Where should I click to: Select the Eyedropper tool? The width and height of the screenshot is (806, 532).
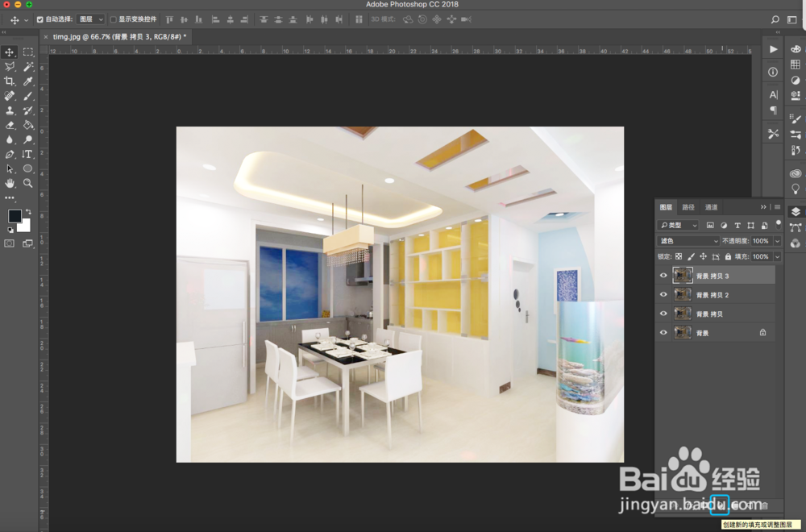[27, 81]
